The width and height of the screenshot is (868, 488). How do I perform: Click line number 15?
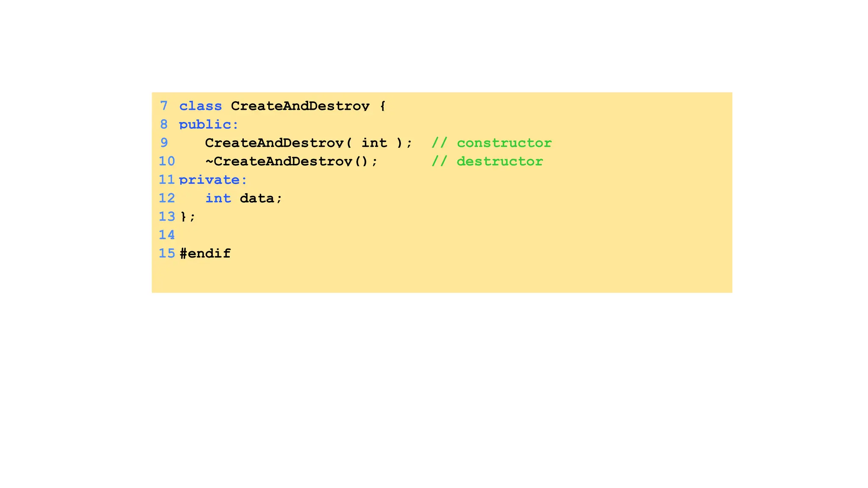pos(167,253)
